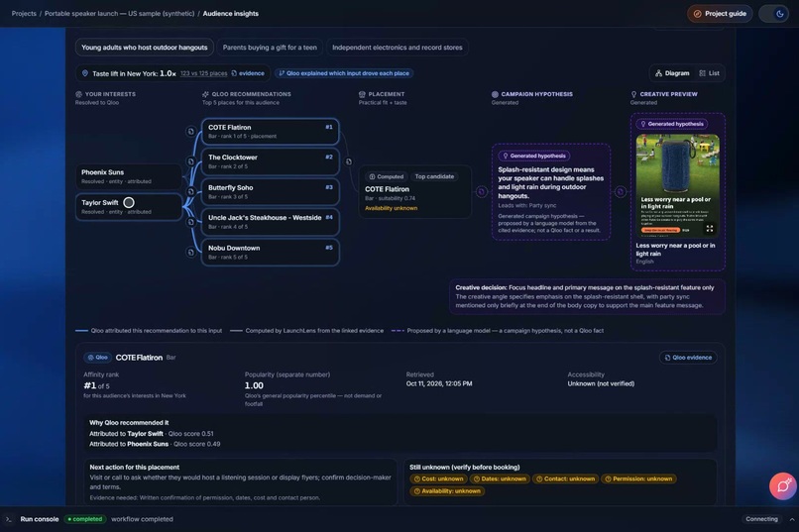The image size is (799, 532).
Task: Open evidence icon left of Uncle Jack's Steakhouse card
Action: click(x=190, y=222)
